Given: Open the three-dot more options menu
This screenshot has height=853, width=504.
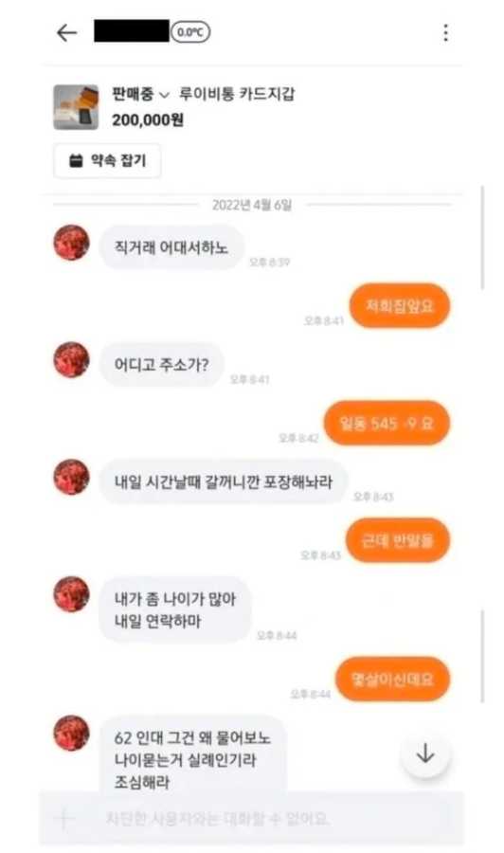Looking at the screenshot, I should pyautogui.click(x=446, y=32).
